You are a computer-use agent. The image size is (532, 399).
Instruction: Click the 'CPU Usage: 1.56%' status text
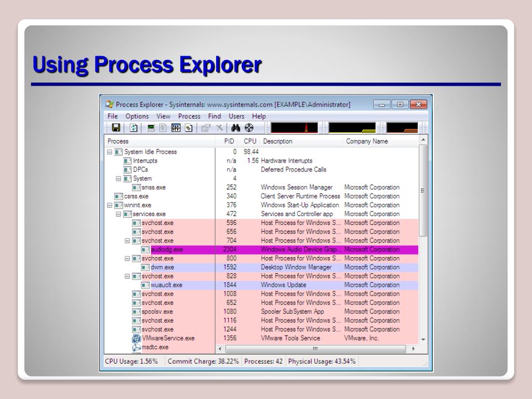tap(131, 362)
